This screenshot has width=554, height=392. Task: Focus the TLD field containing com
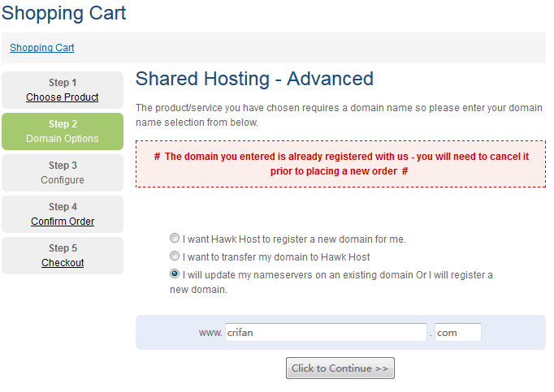pyautogui.click(x=457, y=333)
